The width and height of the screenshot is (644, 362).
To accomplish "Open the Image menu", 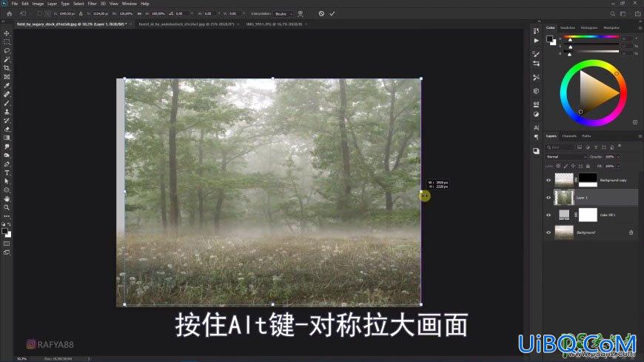I will 38,3.
